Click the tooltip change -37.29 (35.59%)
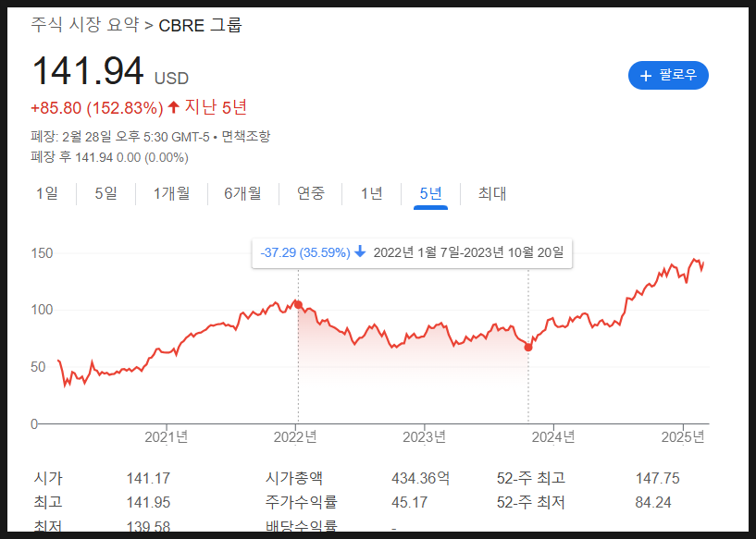 point(305,252)
